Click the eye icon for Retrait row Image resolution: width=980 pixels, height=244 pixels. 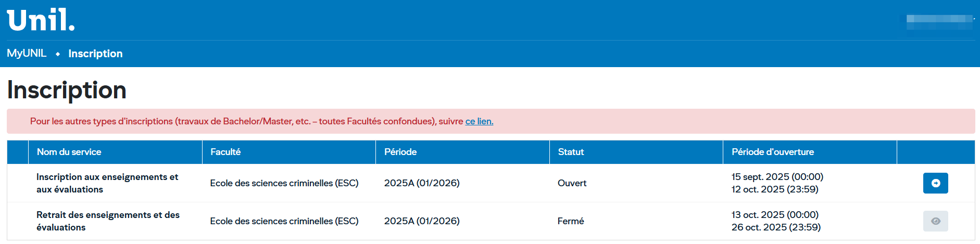click(935, 221)
